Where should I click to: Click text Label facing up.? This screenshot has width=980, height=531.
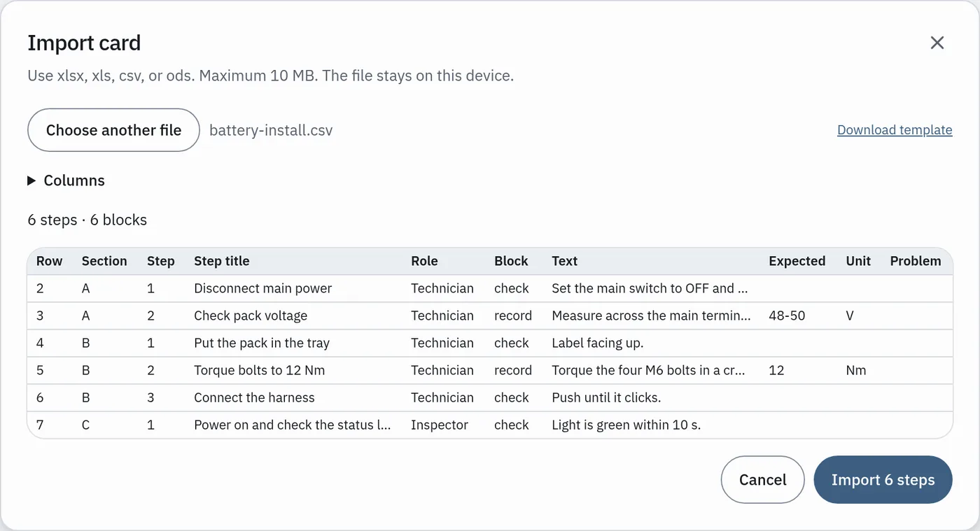pos(598,343)
